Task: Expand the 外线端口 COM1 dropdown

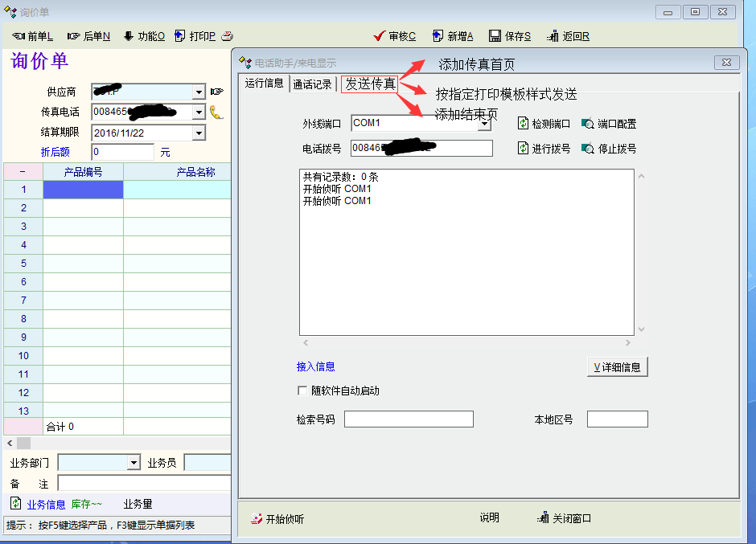Action: coord(484,124)
